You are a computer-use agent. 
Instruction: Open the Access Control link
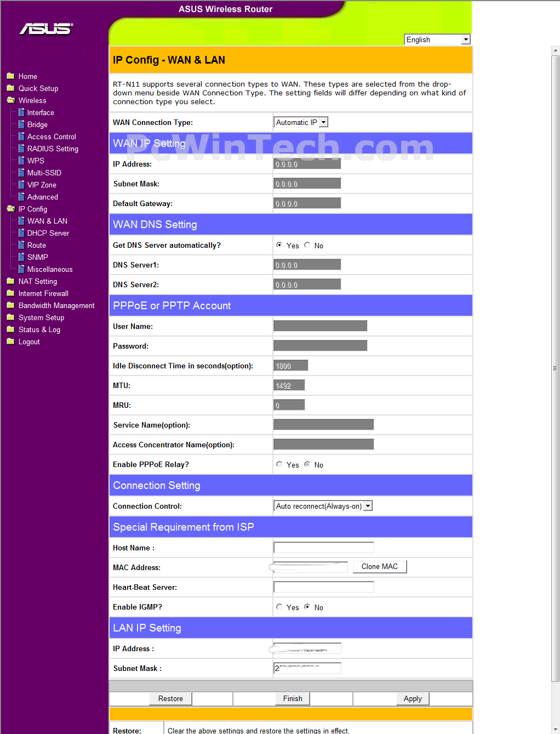coord(52,136)
